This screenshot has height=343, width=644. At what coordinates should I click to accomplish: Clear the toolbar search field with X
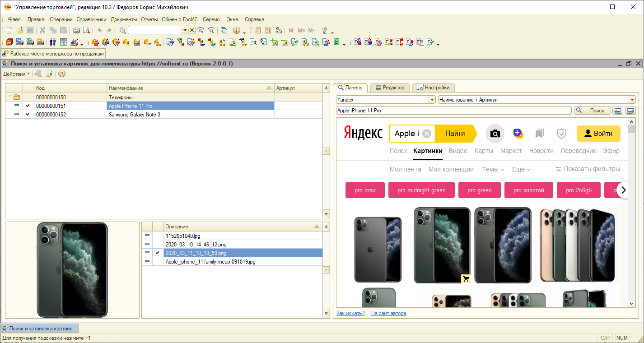(192, 30)
